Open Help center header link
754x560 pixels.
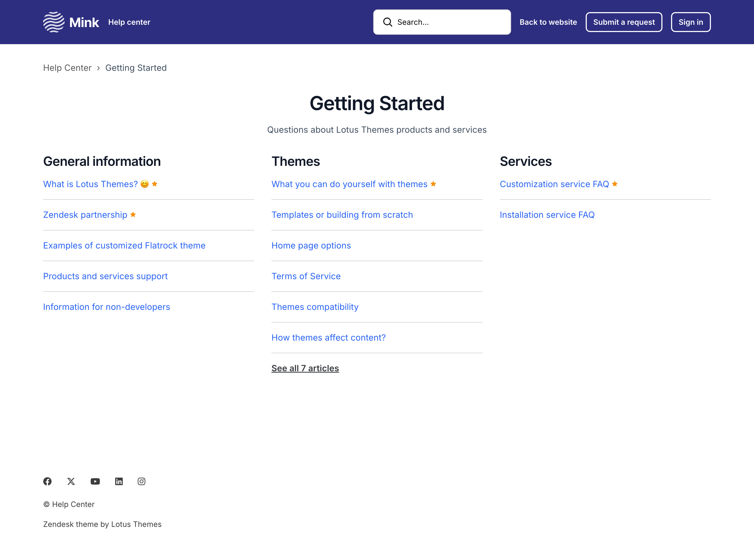[x=129, y=22]
